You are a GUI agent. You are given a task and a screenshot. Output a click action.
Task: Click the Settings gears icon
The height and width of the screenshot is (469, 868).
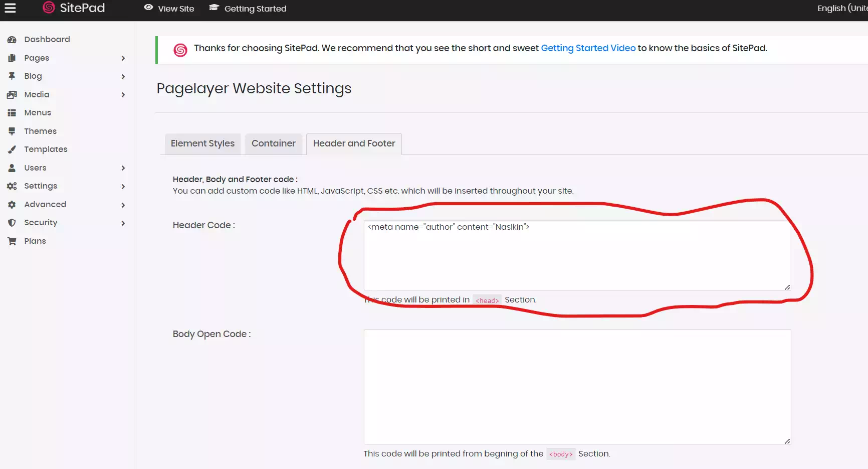[12, 186]
